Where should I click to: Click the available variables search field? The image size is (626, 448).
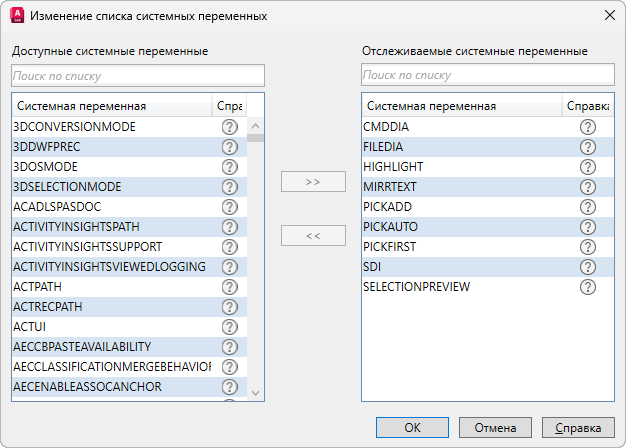(138, 76)
